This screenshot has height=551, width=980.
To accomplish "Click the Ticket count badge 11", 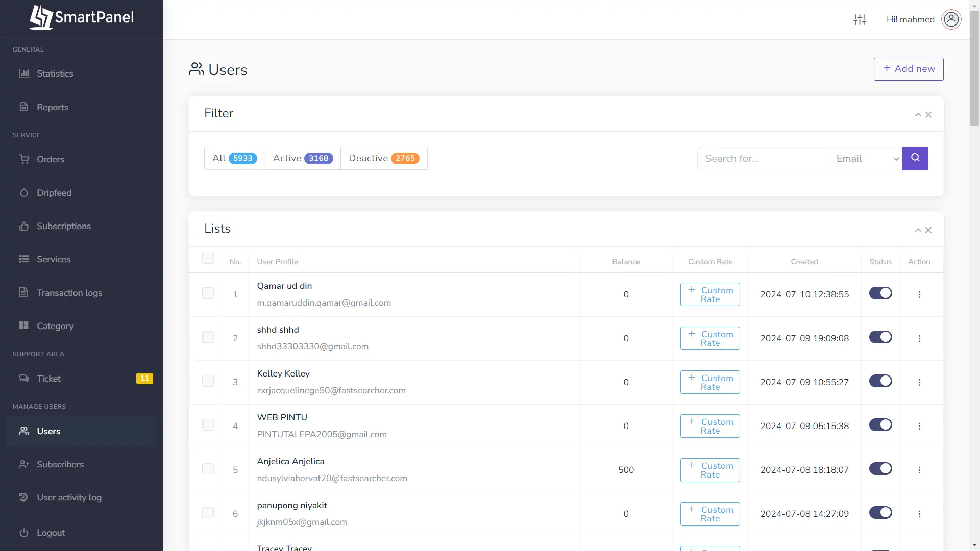I will tap(144, 379).
